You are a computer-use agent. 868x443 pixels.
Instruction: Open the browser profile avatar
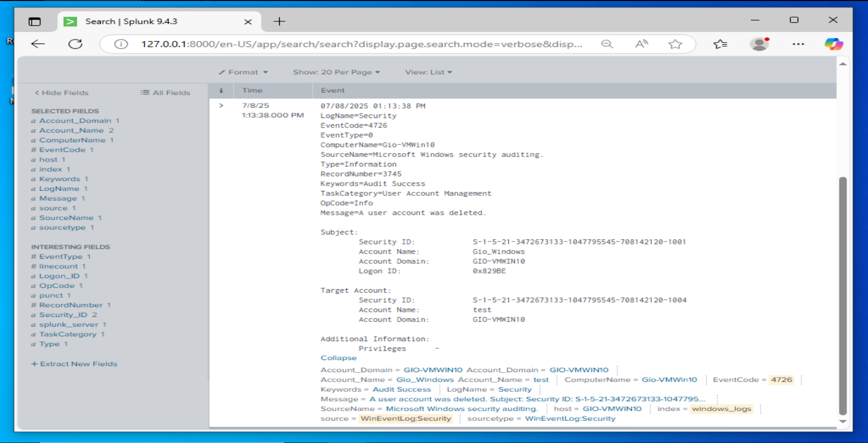(x=759, y=44)
